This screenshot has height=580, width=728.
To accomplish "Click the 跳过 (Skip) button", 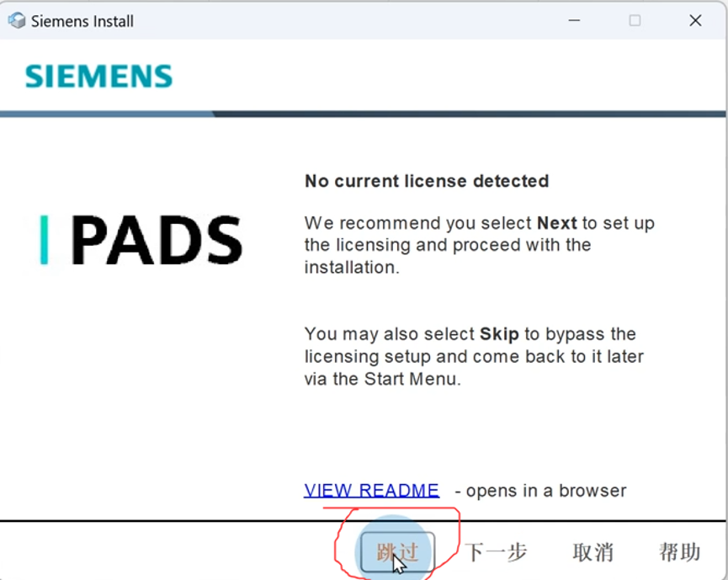I will (397, 551).
